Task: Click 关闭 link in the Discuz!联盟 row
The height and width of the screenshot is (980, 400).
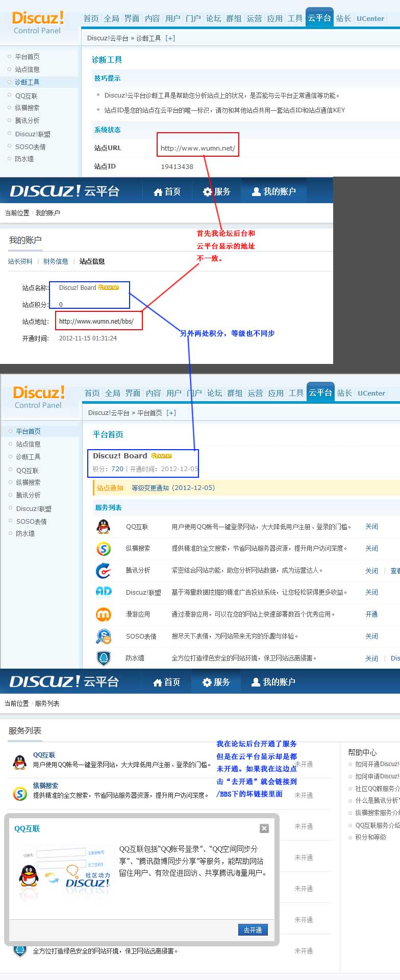Action: pyautogui.click(x=371, y=593)
